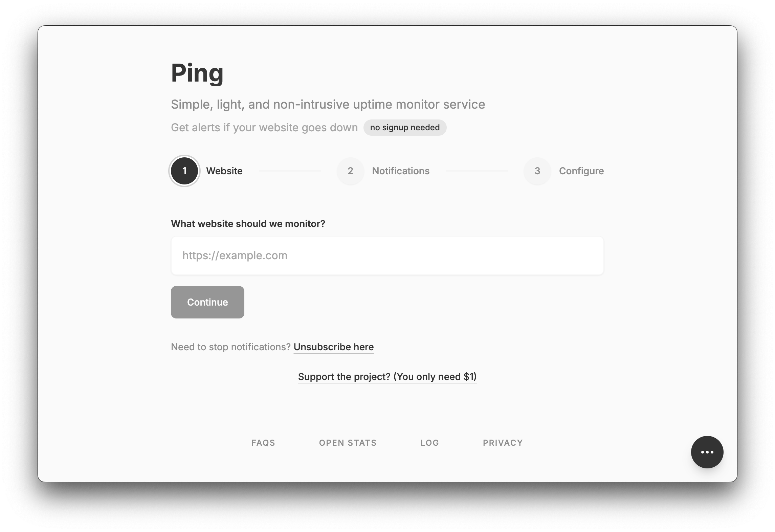Open the OPEN STATS page

(x=347, y=443)
